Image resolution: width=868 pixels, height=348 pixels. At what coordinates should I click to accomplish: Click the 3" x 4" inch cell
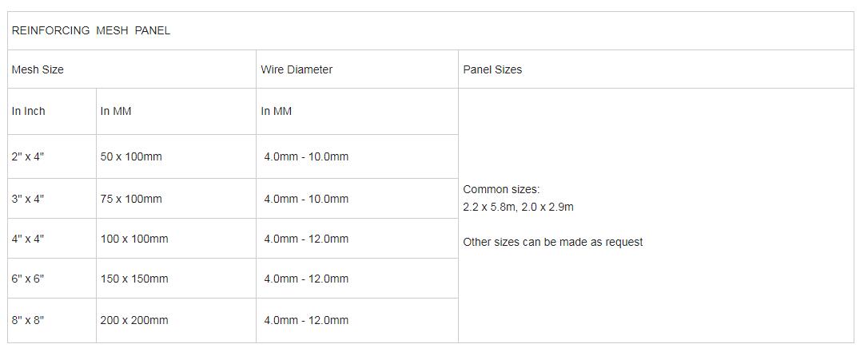click(x=52, y=199)
